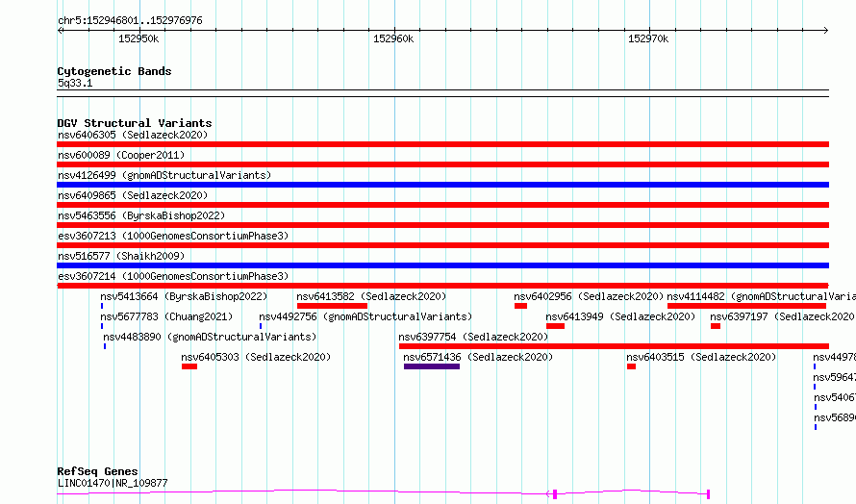
Task: Click the right arrow end of the ruler
Action: point(826,30)
